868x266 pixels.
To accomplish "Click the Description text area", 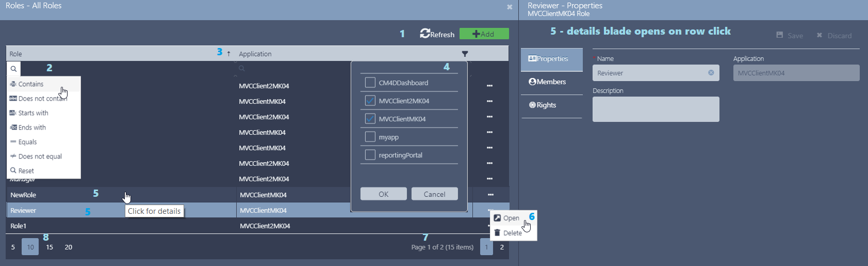I will click(x=656, y=109).
